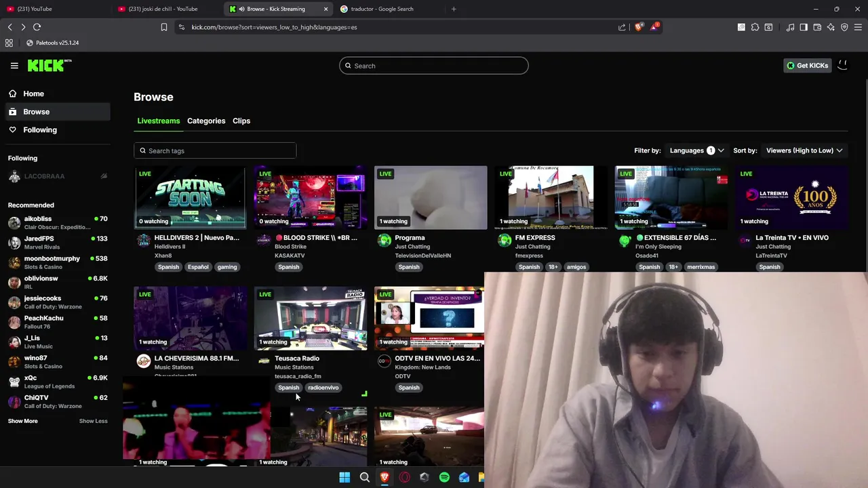This screenshot has width=868, height=488.
Task: Open the Brave Wallet icon
Action: (x=817, y=27)
